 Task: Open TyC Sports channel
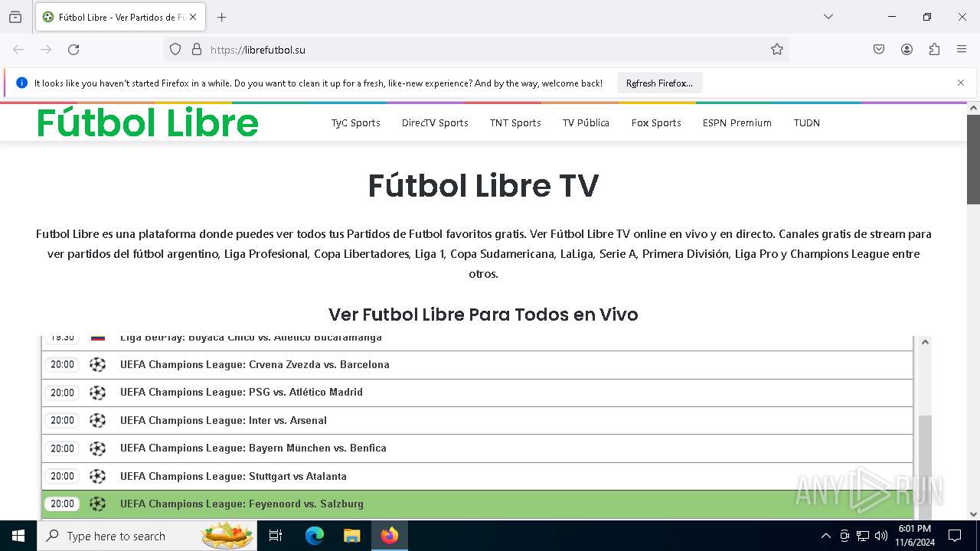click(356, 122)
